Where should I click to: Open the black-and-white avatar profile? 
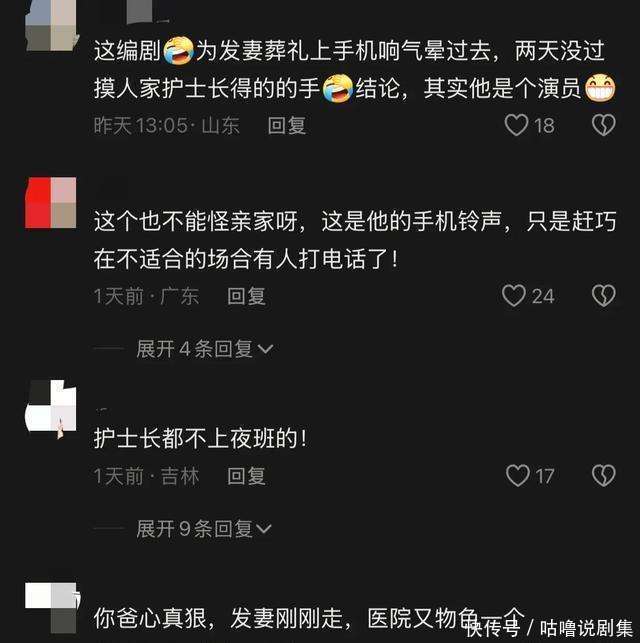click(51, 406)
